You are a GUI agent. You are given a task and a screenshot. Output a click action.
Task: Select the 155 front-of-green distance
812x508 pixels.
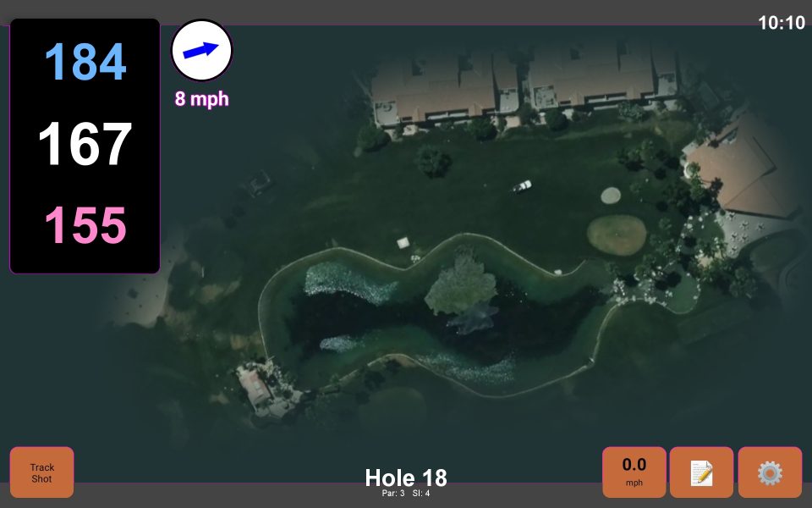[x=85, y=225]
